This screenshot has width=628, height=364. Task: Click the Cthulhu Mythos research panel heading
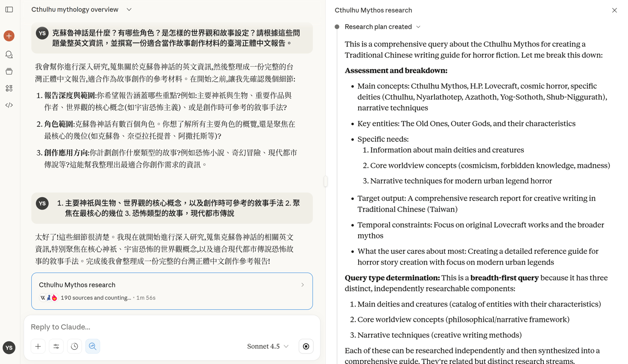(373, 10)
